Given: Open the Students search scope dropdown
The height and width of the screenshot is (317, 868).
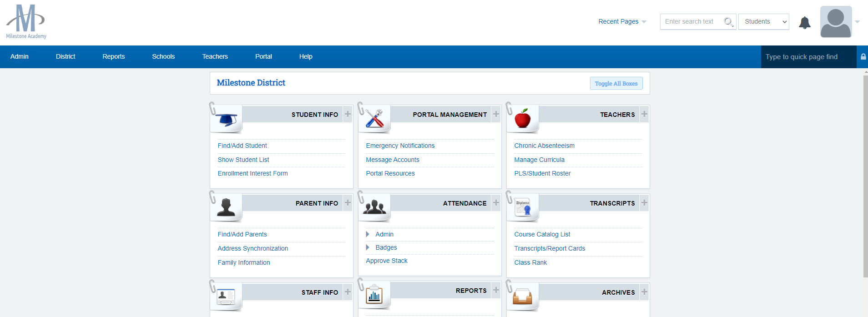Looking at the screenshot, I should tap(763, 22).
